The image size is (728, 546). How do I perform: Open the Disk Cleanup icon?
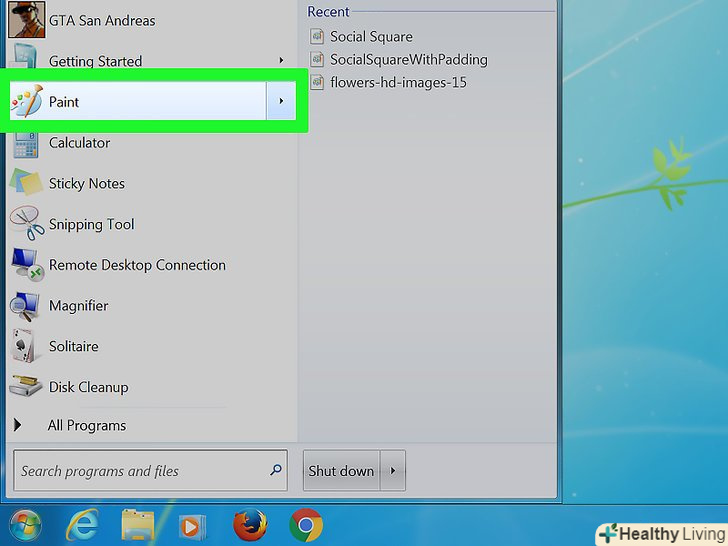click(26, 385)
